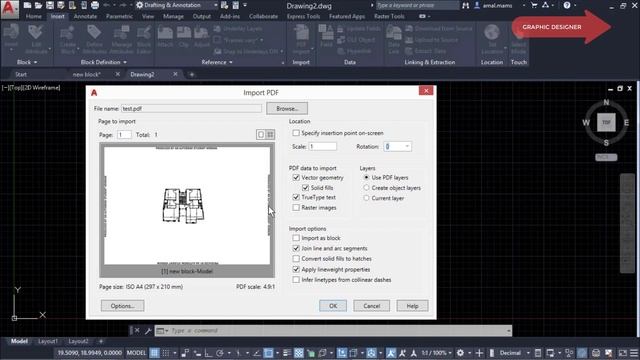Click OK in Import PDF dialog

click(x=333, y=306)
